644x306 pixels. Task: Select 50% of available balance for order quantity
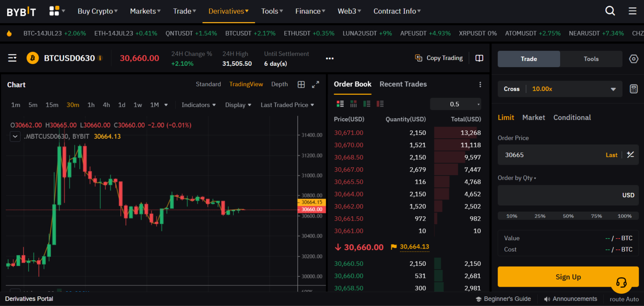click(568, 216)
